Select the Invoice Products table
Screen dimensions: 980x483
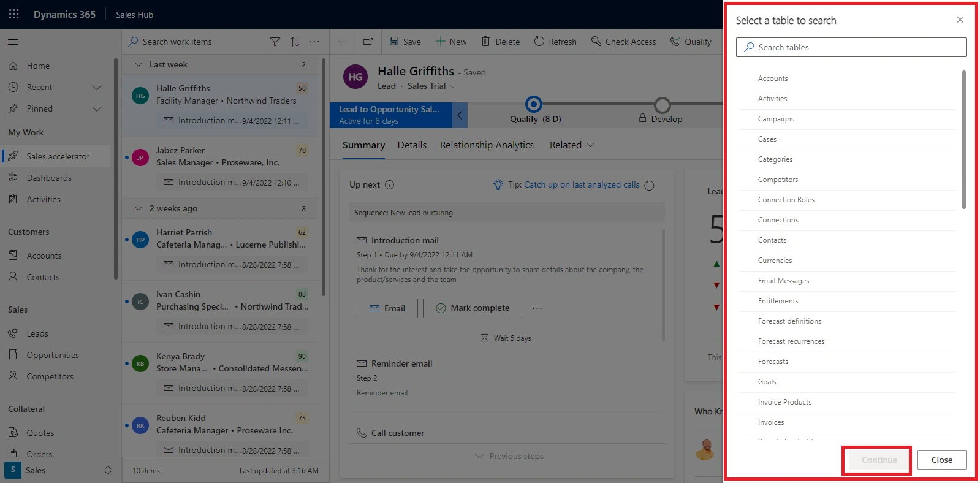(848, 402)
